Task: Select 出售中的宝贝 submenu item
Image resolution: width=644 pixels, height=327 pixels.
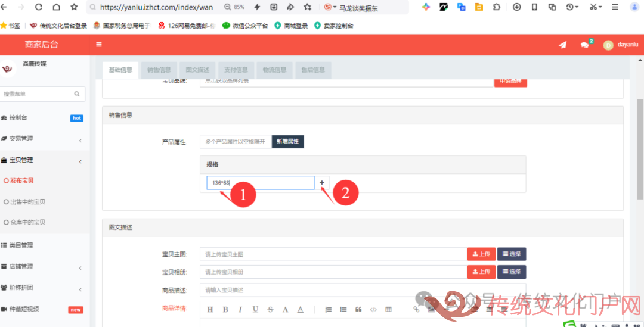Action: 27,202
